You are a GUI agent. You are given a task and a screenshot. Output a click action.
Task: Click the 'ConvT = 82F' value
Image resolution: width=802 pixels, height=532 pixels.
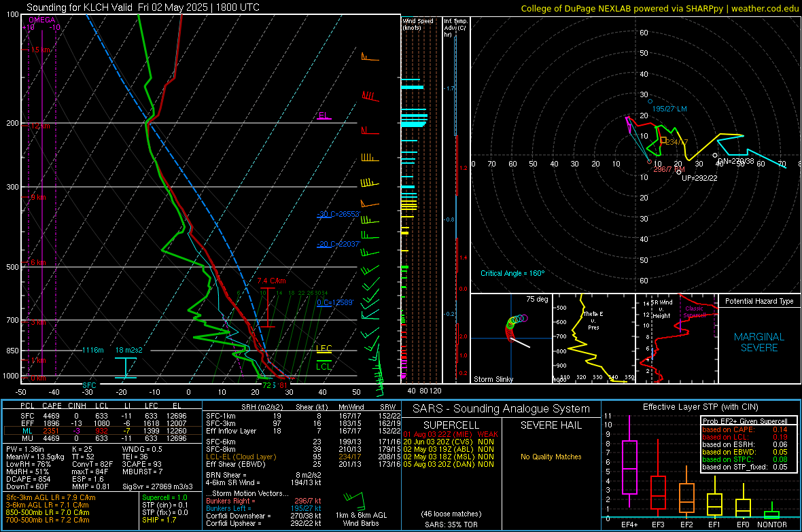pyautogui.click(x=92, y=464)
